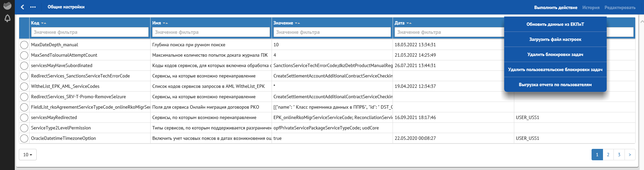Sort by Значение column arrows
The image size is (644, 170).
(297, 23)
